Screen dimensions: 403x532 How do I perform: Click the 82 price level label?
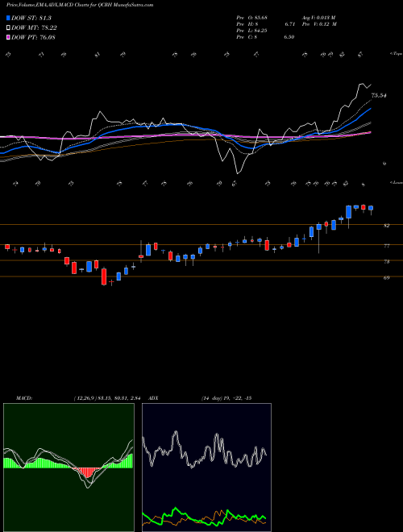386,226
